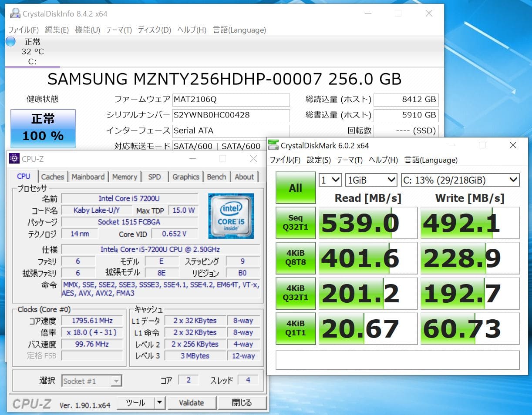Click the total host writes value 5910 GB
The width and height of the screenshot is (532, 415).
[406, 115]
